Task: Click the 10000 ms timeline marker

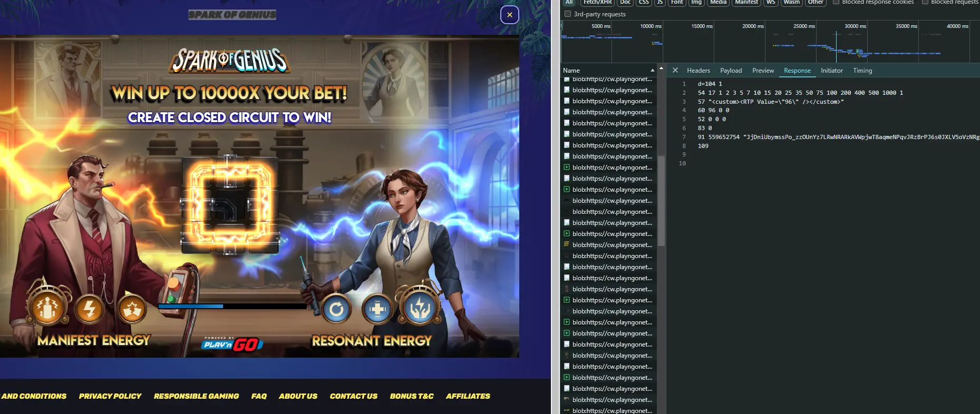Action: pyautogui.click(x=651, y=26)
